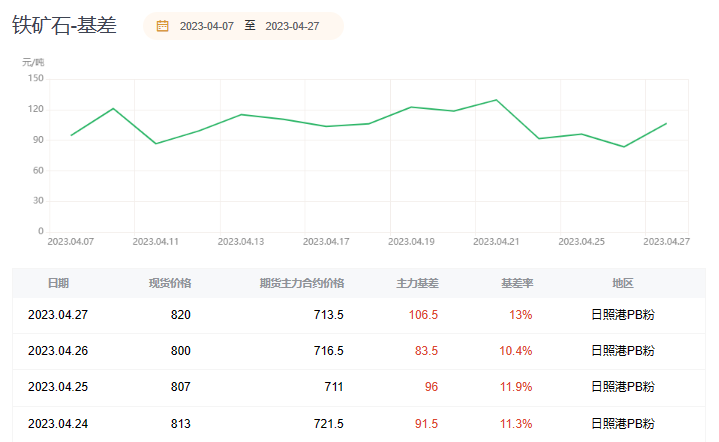Select the 基差率 column header
The width and height of the screenshot is (719, 442).
[516, 284]
